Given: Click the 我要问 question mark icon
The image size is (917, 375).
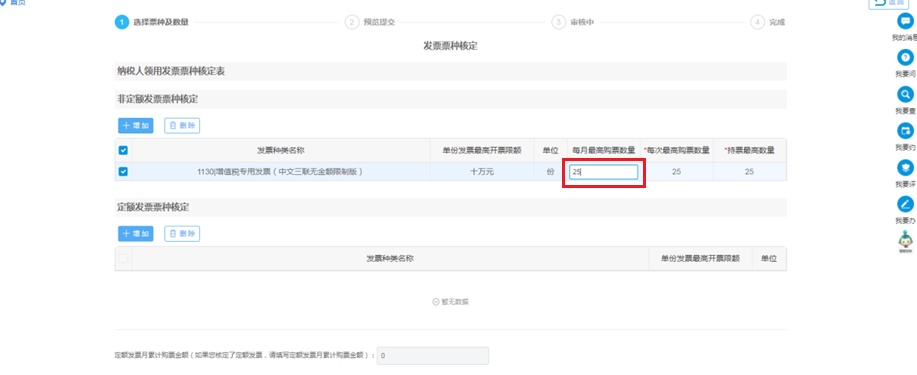Looking at the screenshot, I should click(x=905, y=57).
